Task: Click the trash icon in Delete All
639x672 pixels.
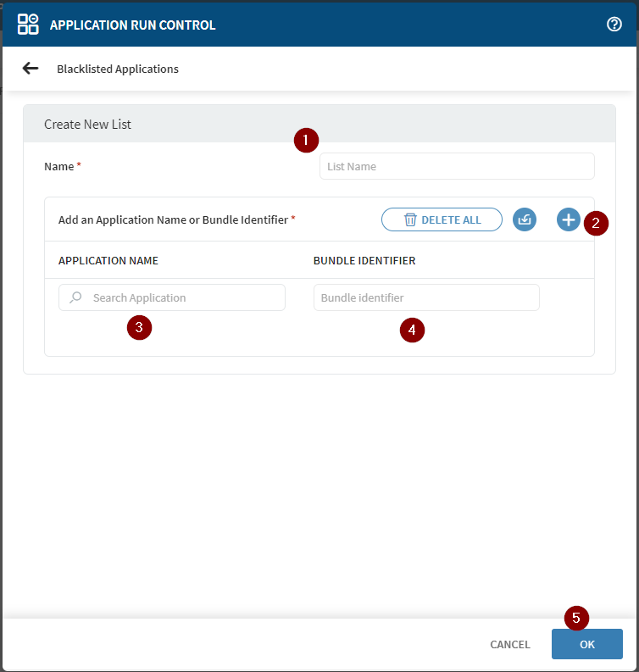Action: tap(410, 219)
